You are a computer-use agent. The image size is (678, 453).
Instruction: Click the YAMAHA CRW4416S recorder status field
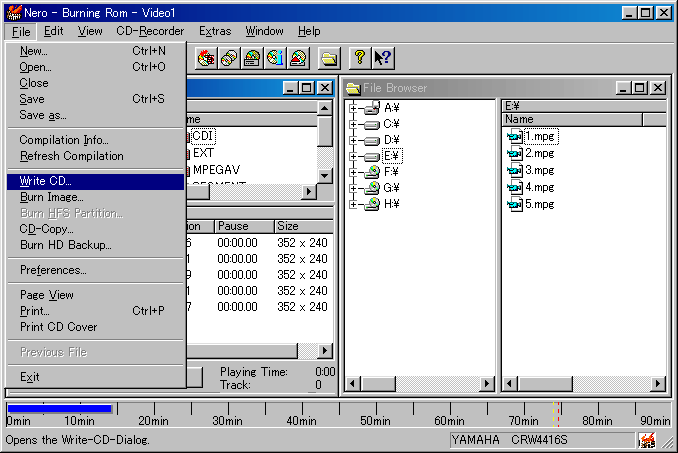542,440
